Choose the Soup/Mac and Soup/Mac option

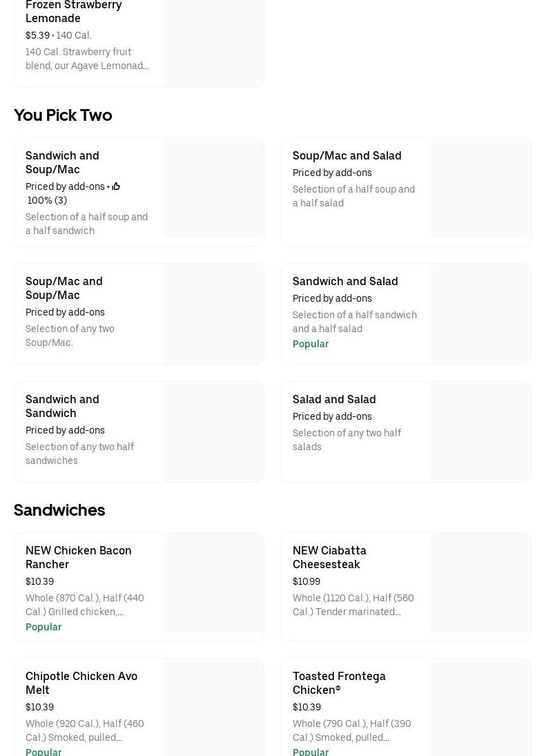64,288
